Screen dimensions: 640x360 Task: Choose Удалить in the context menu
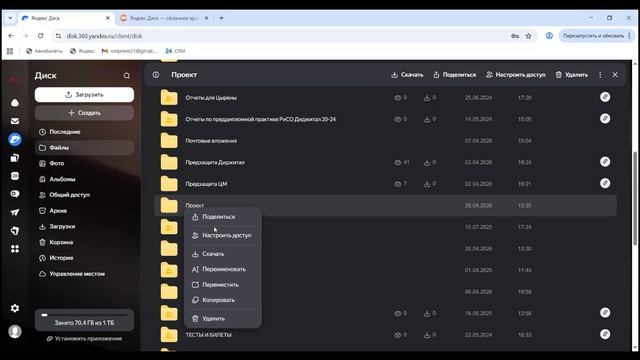[x=222, y=318]
